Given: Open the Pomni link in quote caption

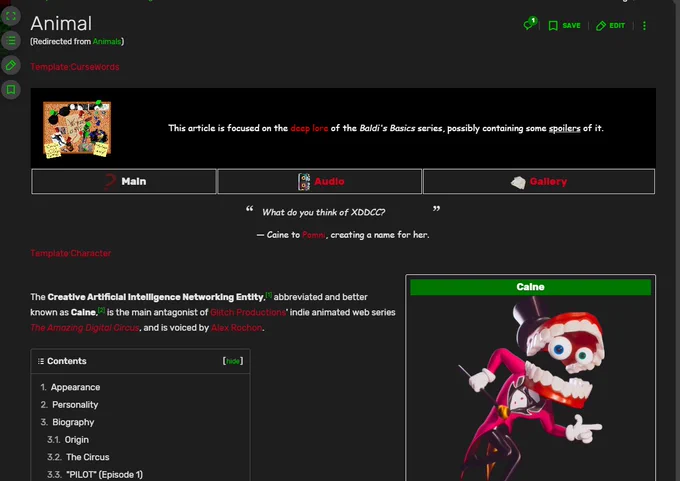Looking at the screenshot, I should click(314, 235).
